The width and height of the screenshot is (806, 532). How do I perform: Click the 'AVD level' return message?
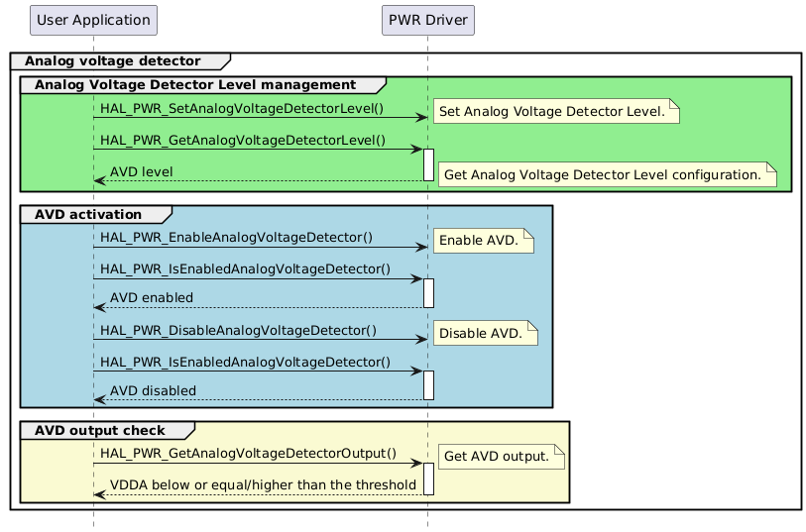tap(142, 172)
